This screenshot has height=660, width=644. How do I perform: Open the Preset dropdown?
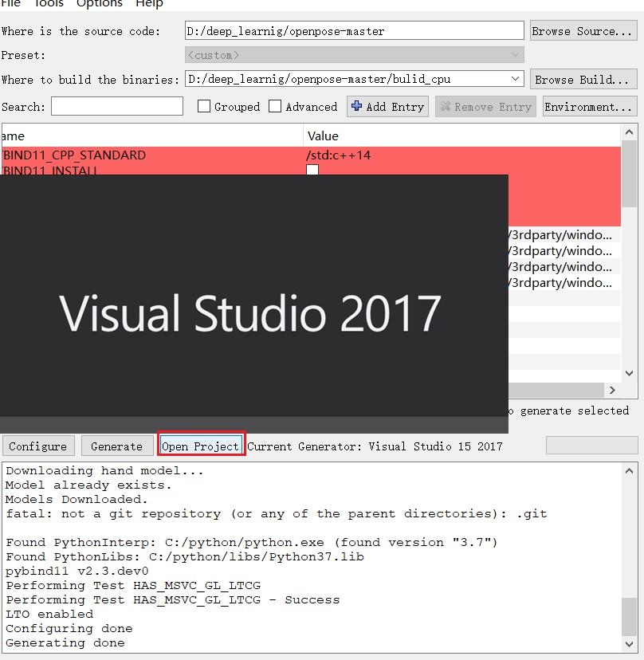click(x=517, y=55)
